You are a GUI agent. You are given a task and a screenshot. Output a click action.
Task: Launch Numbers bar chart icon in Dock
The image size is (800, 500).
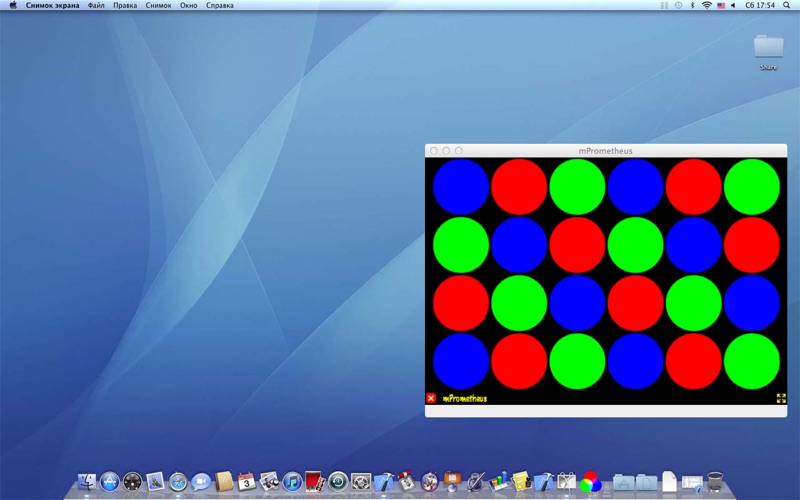(x=498, y=481)
